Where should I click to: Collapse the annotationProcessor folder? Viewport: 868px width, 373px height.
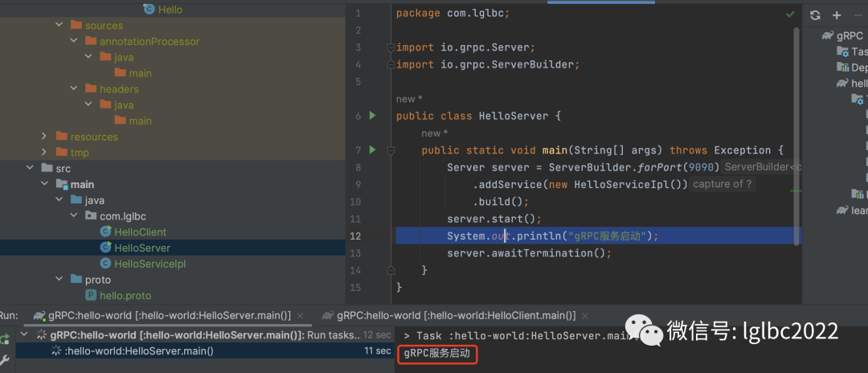74,41
